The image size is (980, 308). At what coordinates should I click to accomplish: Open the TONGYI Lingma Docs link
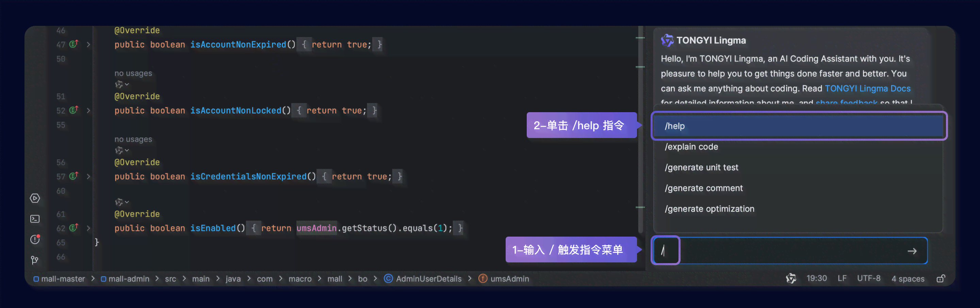[x=867, y=89]
